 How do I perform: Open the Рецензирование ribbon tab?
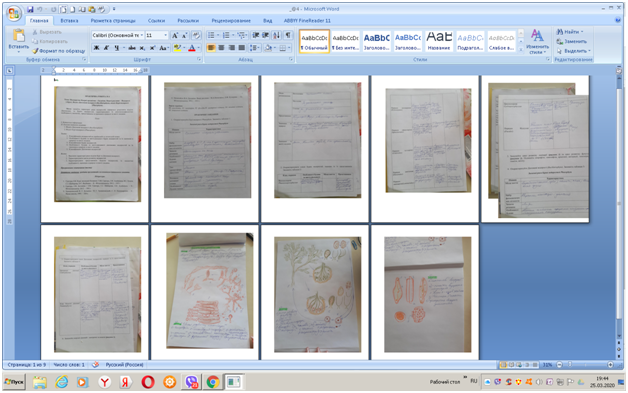click(x=231, y=20)
